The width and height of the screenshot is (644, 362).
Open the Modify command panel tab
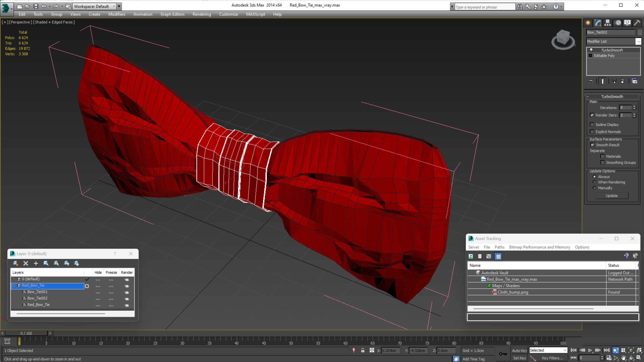[x=598, y=23]
